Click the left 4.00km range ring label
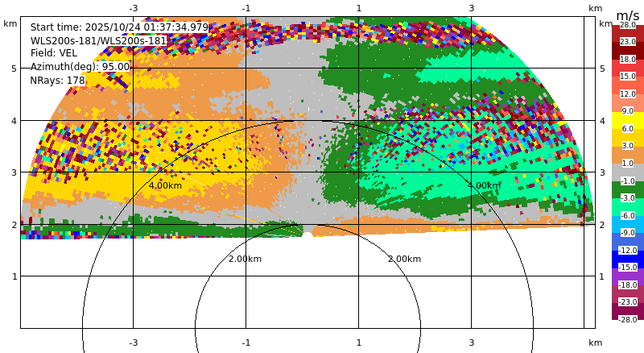Screen dimensions: 644x353 (x=165, y=185)
